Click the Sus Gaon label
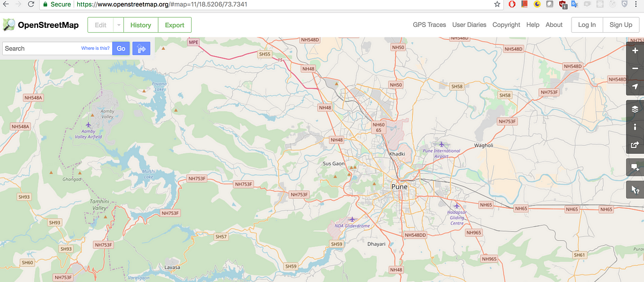The height and width of the screenshot is (282, 644). (x=333, y=164)
